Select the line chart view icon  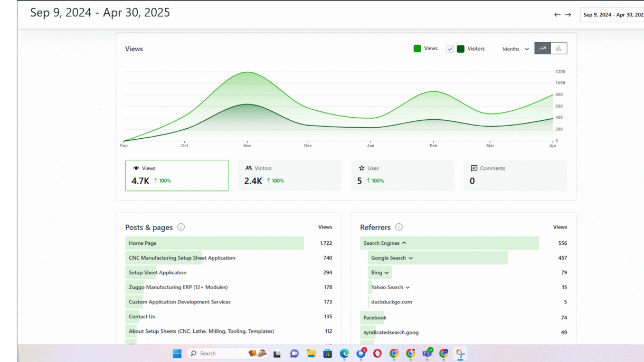tap(543, 49)
